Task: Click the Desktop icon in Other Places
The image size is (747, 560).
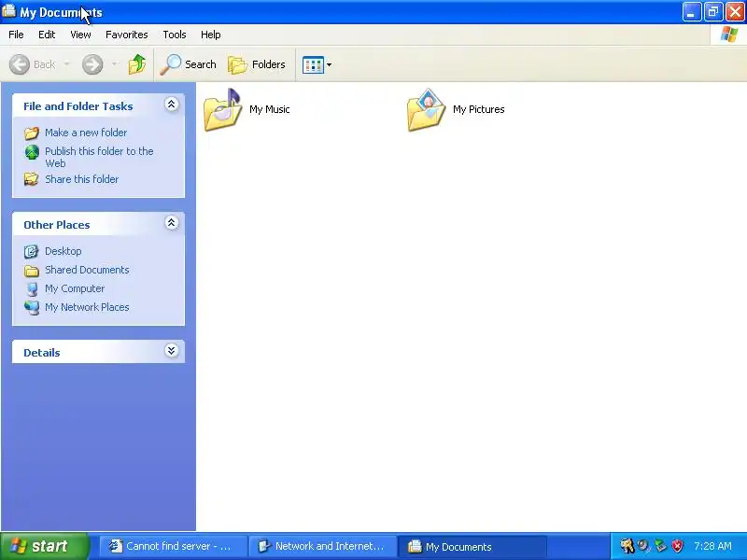Action: [32, 251]
